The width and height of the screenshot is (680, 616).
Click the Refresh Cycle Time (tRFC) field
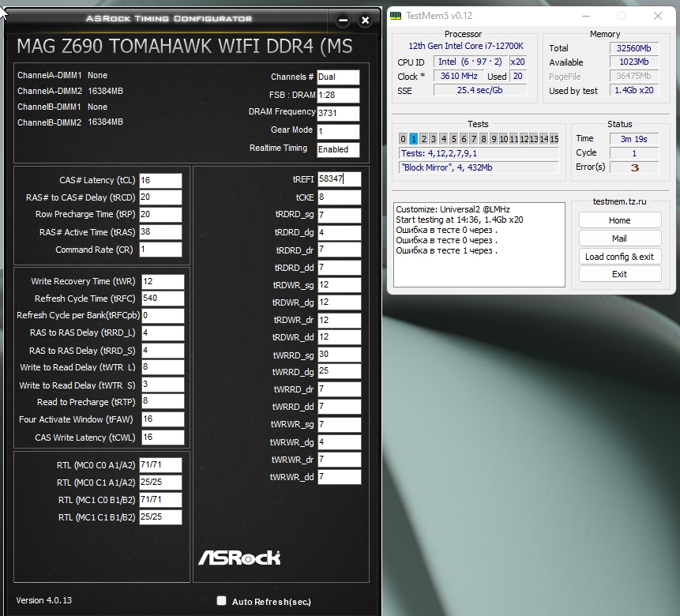pos(163,298)
